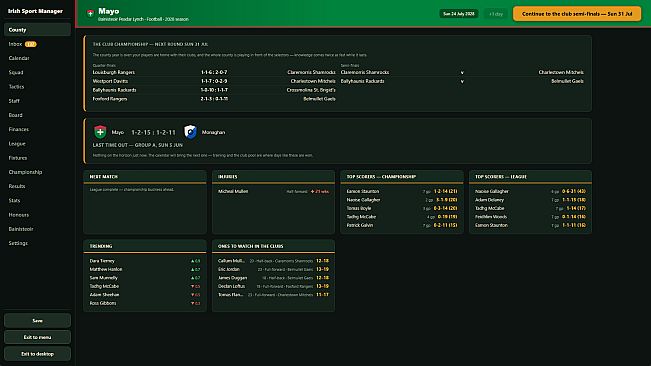This screenshot has width=651, height=366.
Task: Click the Mayo crest beside the 1-2-15 score
Action: 100,132
